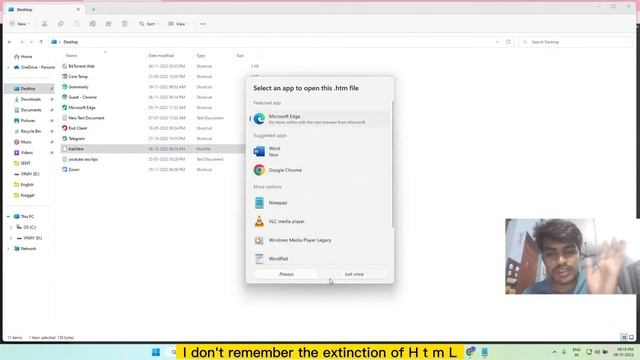Expand Network tree node
This screenshot has width=640, height=360.
8,249
